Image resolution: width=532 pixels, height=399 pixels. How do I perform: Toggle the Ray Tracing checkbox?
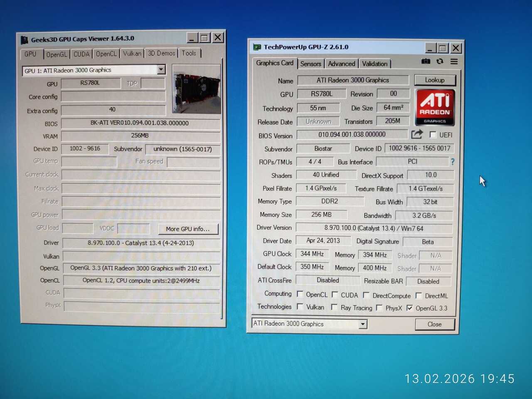pyautogui.click(x=334, y=307)
